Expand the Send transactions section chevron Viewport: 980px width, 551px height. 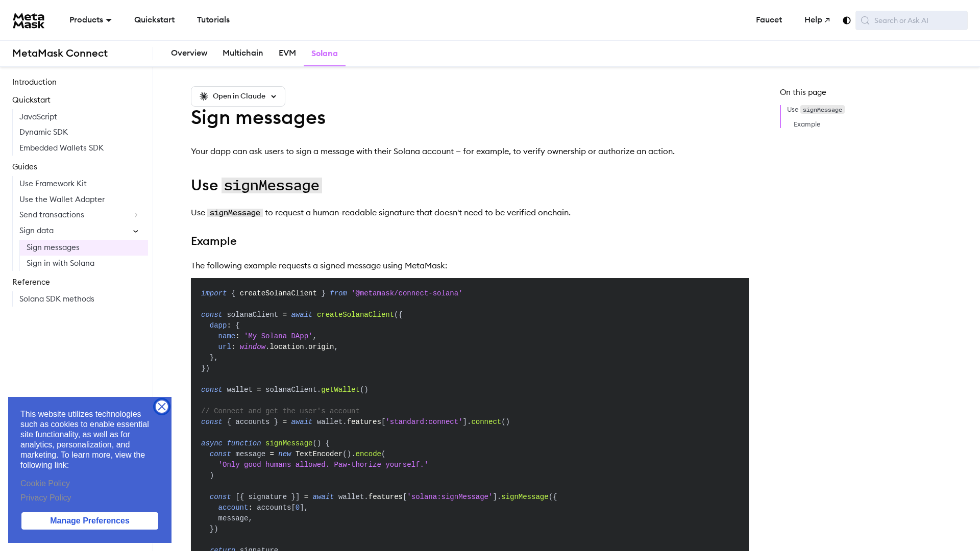tap(136, 215)
